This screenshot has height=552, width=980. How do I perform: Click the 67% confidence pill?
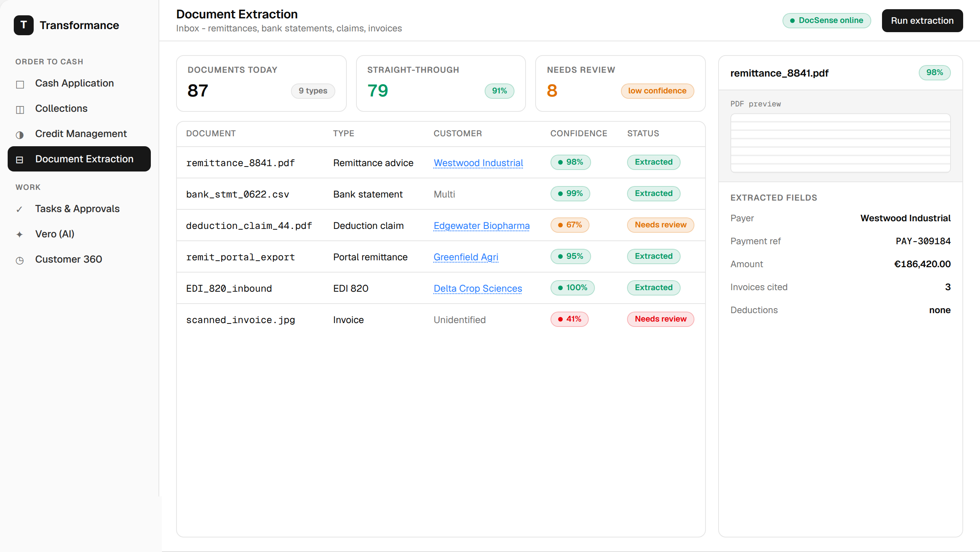[570, 225]
